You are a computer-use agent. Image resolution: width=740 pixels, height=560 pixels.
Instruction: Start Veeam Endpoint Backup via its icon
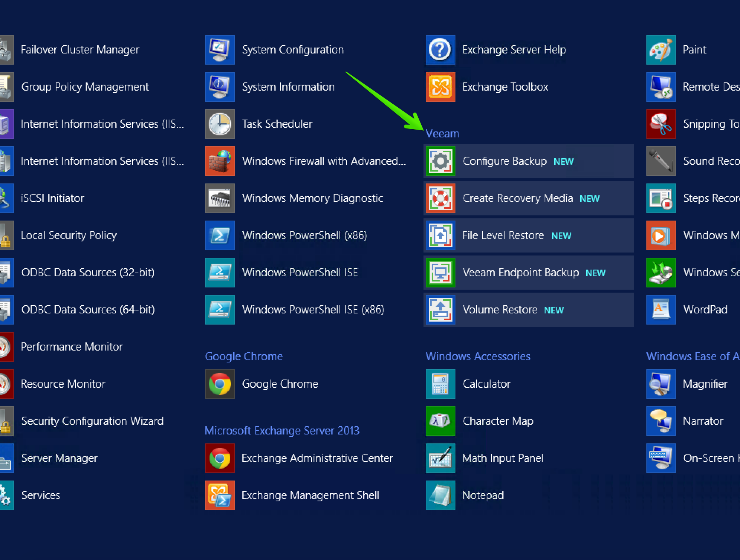(440, 273)
